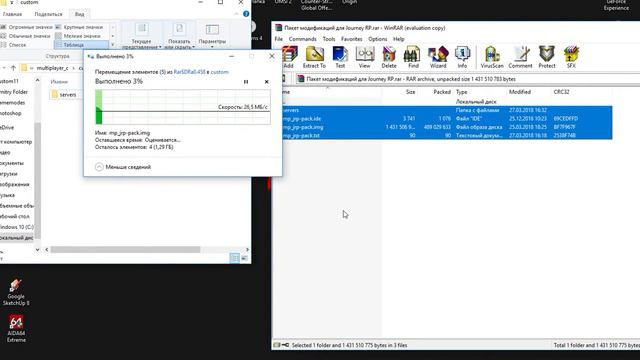Image resolution: width=640 pixels, height=360 pixels.
Task: Open Текущее представление dropdown
Action: [x=141, y=36]
